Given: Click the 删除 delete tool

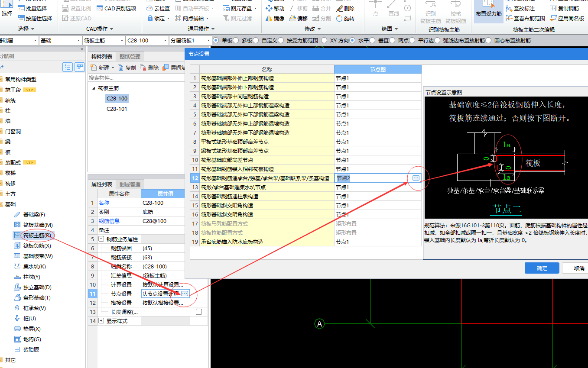Looking at the screenshot, I should coord(345,8).
